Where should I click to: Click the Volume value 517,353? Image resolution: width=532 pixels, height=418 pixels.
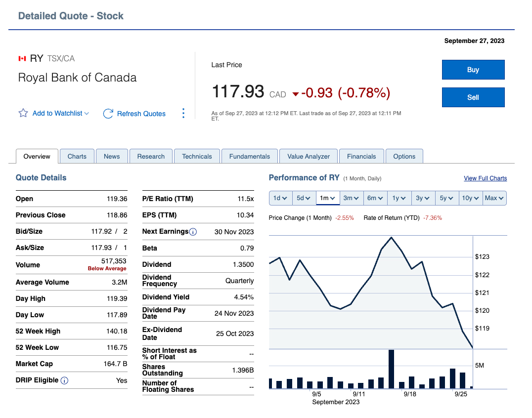coord(114,261)
